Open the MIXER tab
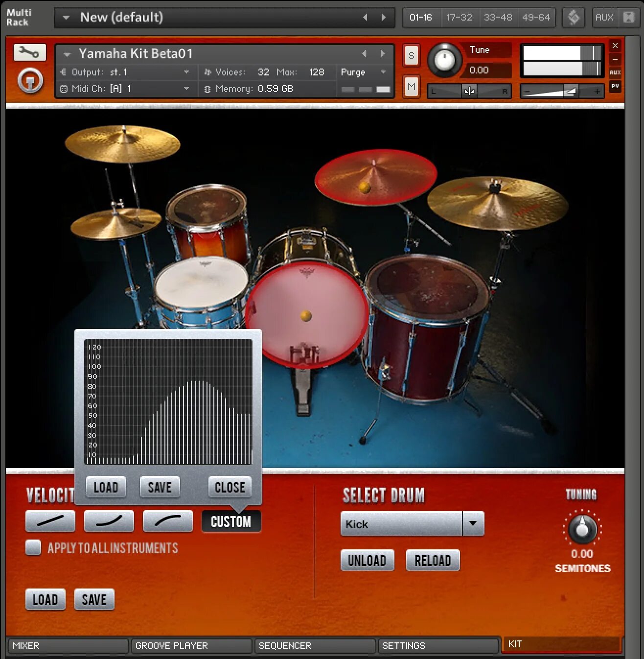This screenshot has height=659, width=644. click(x=68, y=646)
